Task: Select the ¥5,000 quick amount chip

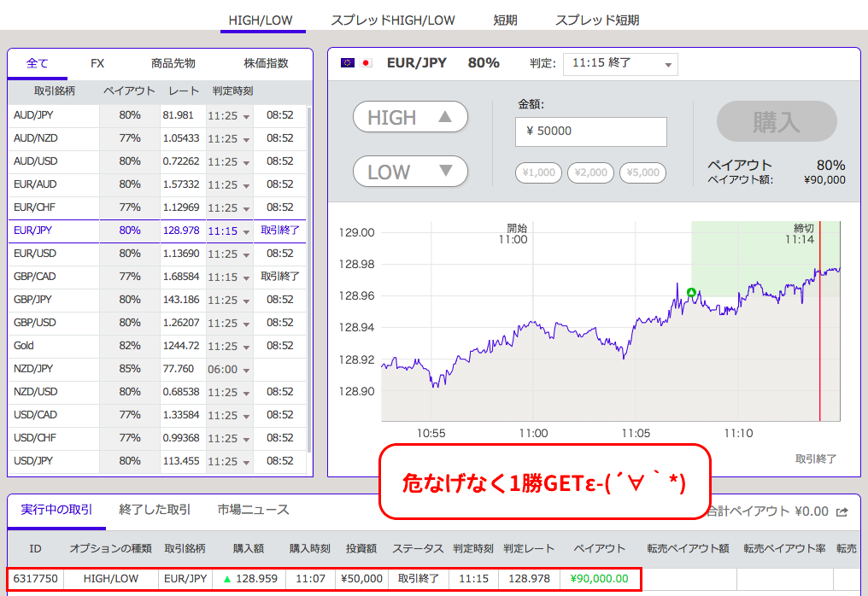Action: (642, 172)
